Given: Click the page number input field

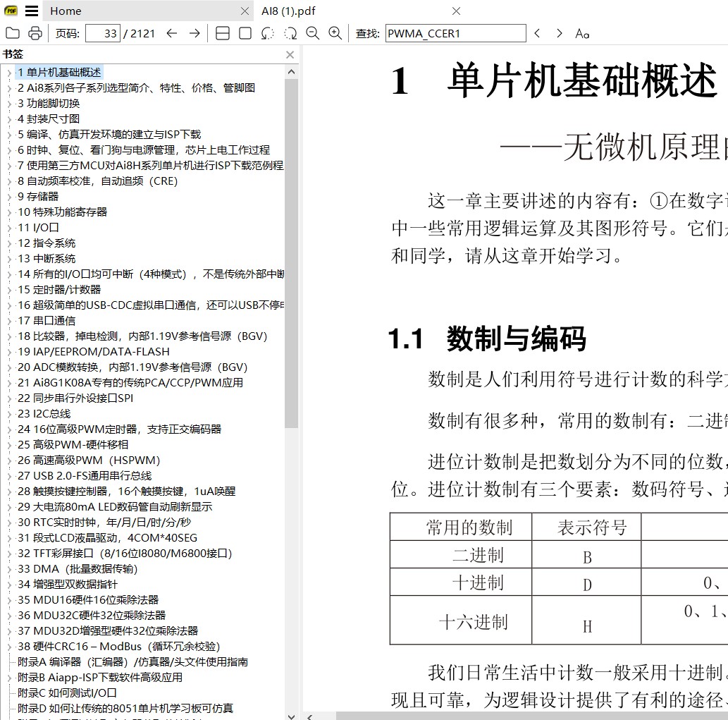Looking at the screenshot, I should 103,33.
